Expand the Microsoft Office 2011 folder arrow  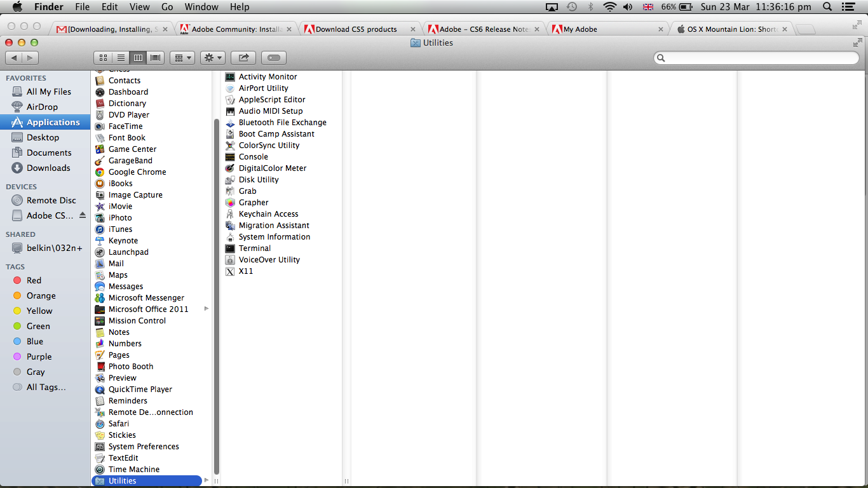click(x=206, y=309)
